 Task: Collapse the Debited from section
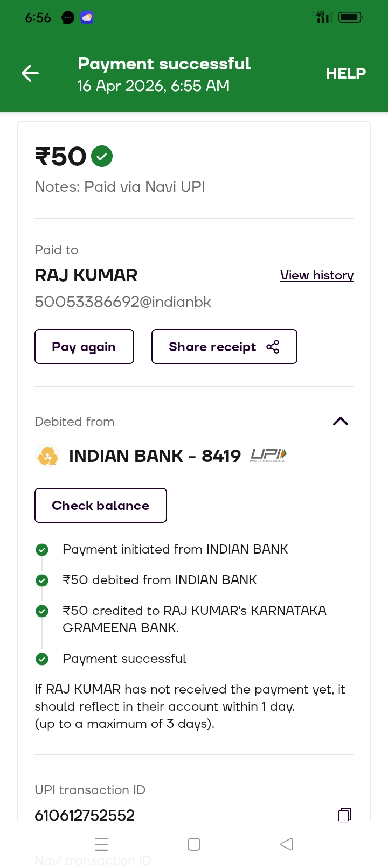(341, 422)
